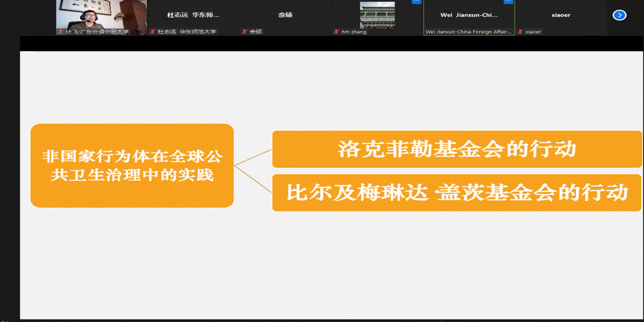The height and width of the screenshot is (322, 644).
Task: Click the muted microphone icon for 计飞
Action: [60, 31]
